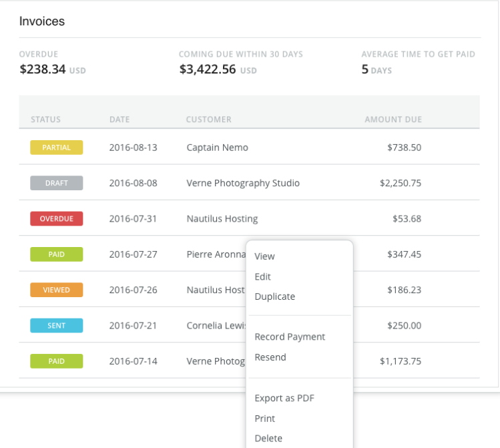
Task: Select View in the context menu
Action: tap(265, 256)
